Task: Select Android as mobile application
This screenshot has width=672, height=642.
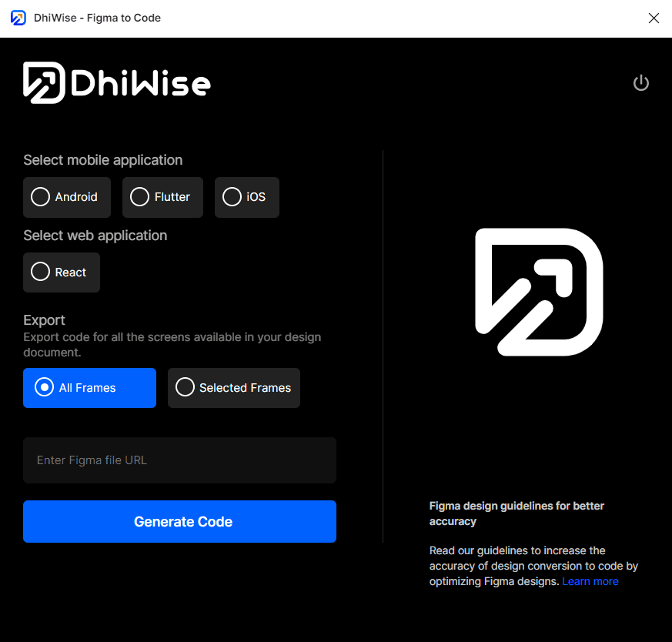Action: (x=67, y=197)
